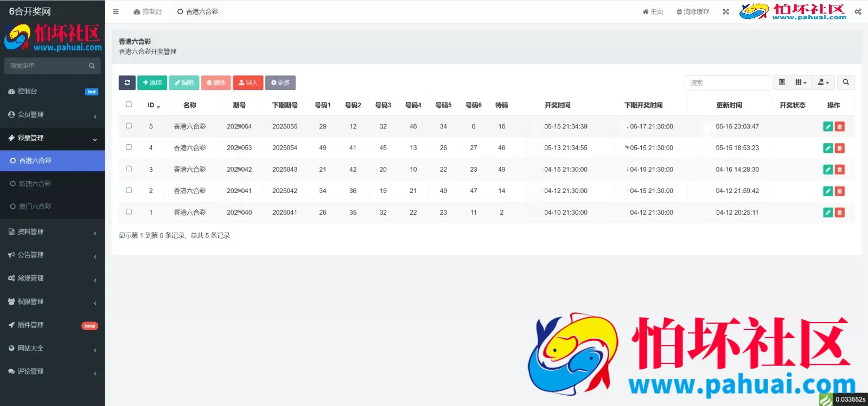This screenshot has width=868, height=406.
Task: Delete row ID 3 with red trash icon
Action: (x=840, y=170)
